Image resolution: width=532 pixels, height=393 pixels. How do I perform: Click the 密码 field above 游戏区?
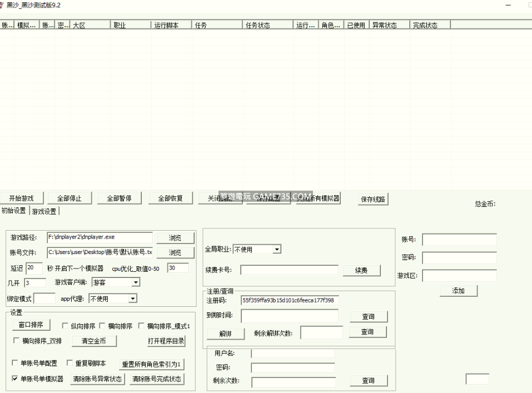pos(459,257)
